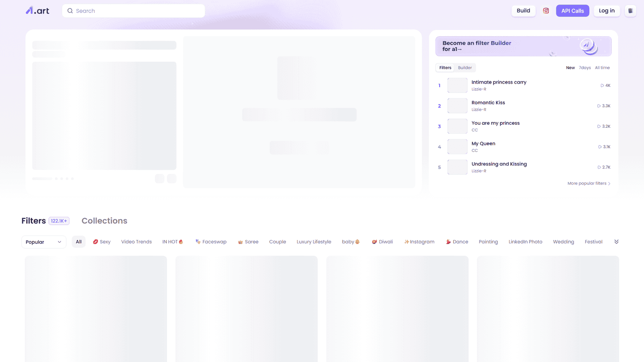The width and height of the screenshot is (644, 362).
Task: Open the Instagram icon link
Action: pyautogui.click(x=546, y=11)
